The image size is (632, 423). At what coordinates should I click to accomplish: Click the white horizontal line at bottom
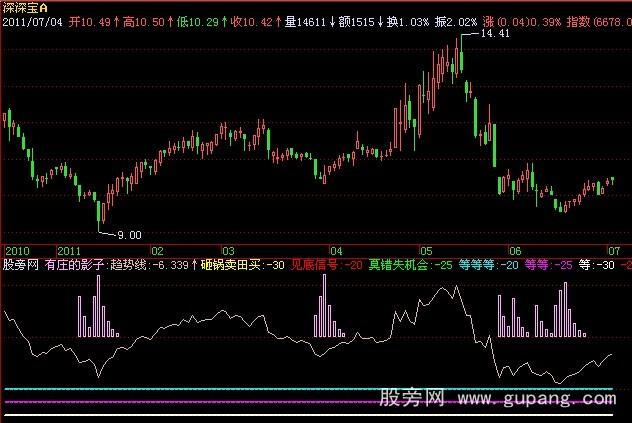[x=308, y=415]
